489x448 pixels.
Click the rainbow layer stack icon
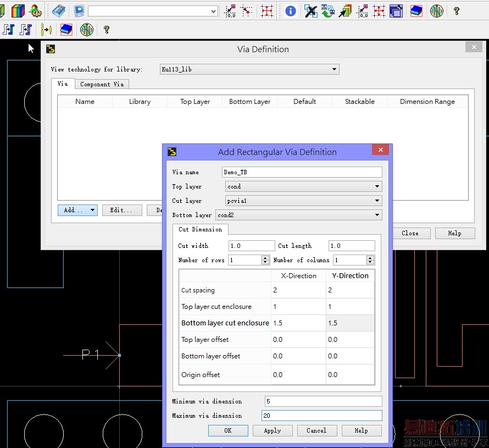click(x=18, y=10)
